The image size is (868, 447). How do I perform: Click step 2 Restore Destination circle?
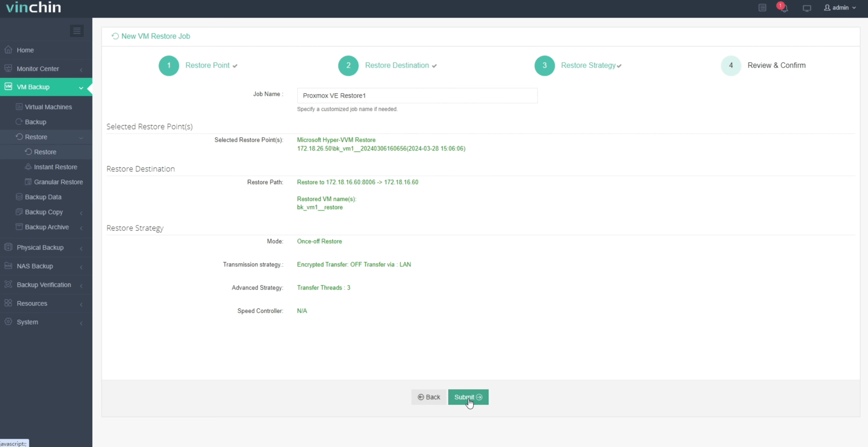click(349, 65)
